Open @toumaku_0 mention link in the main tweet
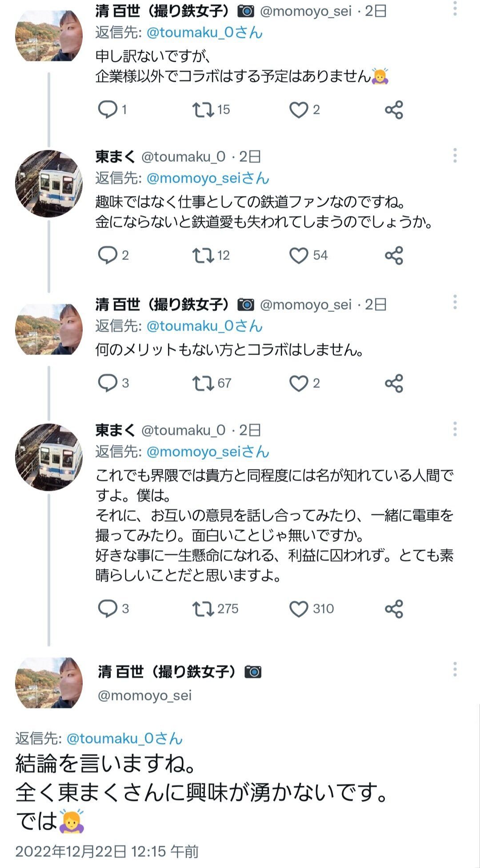Screen dimensions: 480x868 click(x=124, y=738)
